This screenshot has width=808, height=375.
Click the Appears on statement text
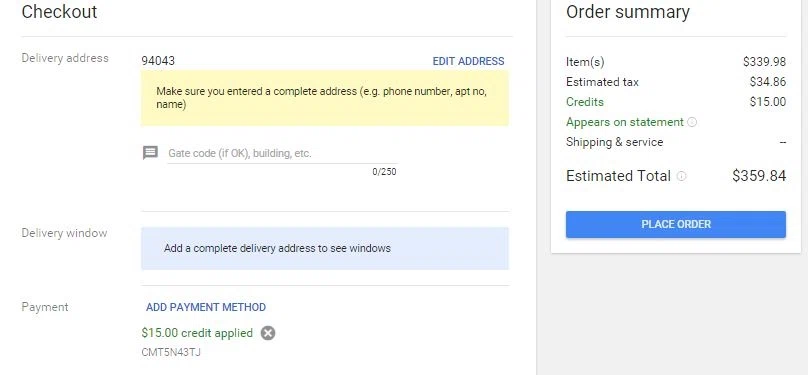625,122
